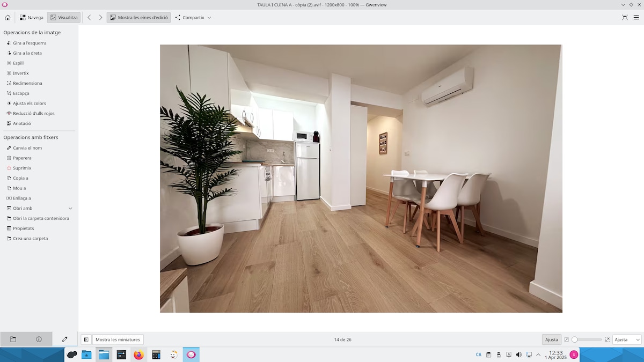Click the CA keyboard layout indicator

coord(479,354)
